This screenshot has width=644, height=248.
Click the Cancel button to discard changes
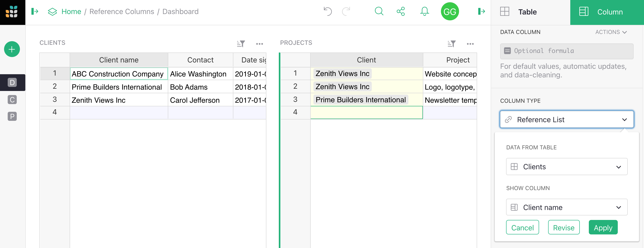[x=522, y=227]
